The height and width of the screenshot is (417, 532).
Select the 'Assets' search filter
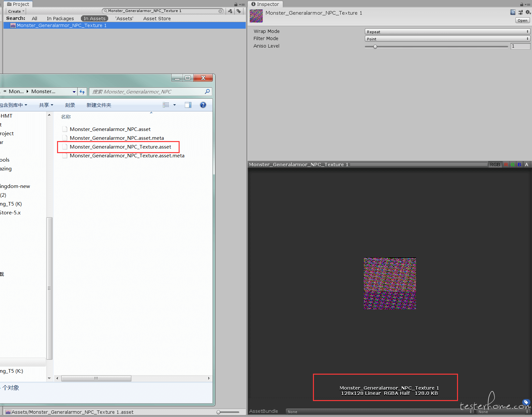pos(124,19)
